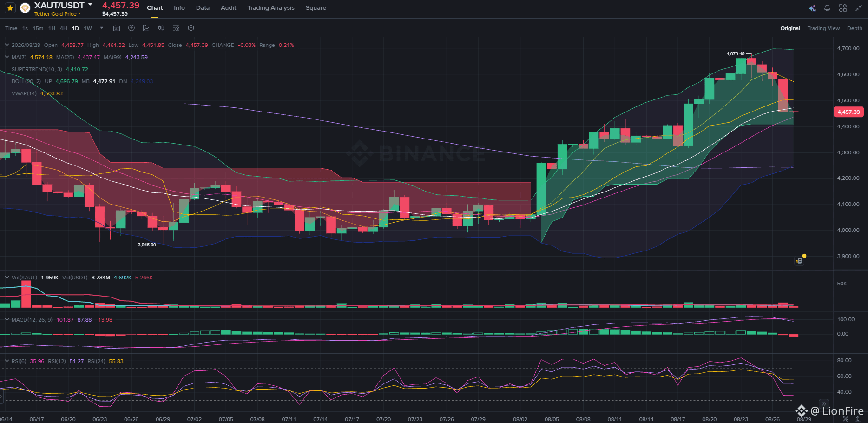Image resolution: width=868 pixels, height=423 pixels.
Task: Collapse the RSI indicator chevron
Action: (x=7, y=361)
